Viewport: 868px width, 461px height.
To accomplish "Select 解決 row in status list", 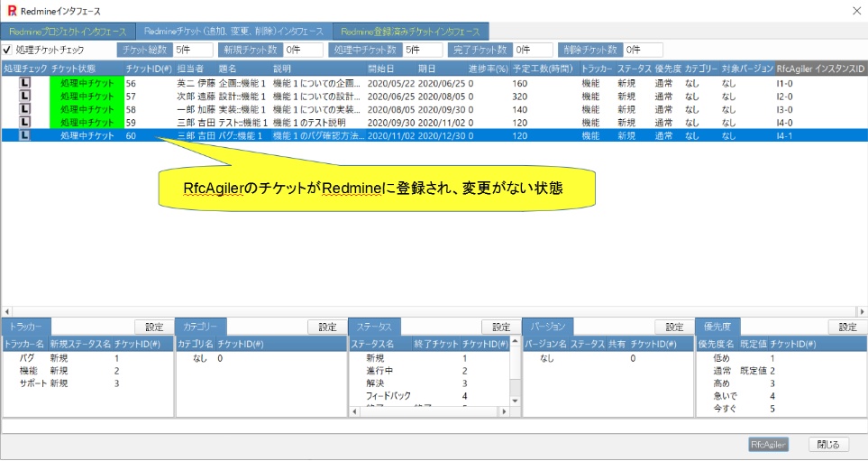I will tap(430, 383).
